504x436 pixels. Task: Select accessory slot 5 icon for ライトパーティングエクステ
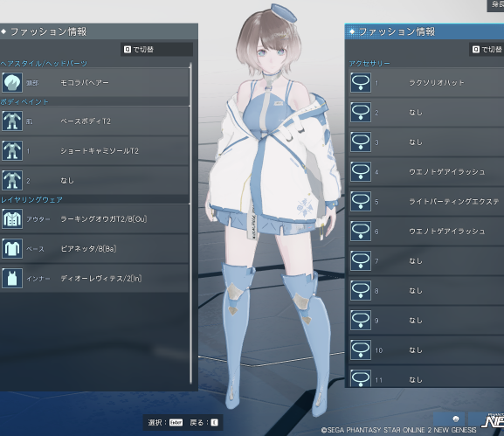click(361, 201)
